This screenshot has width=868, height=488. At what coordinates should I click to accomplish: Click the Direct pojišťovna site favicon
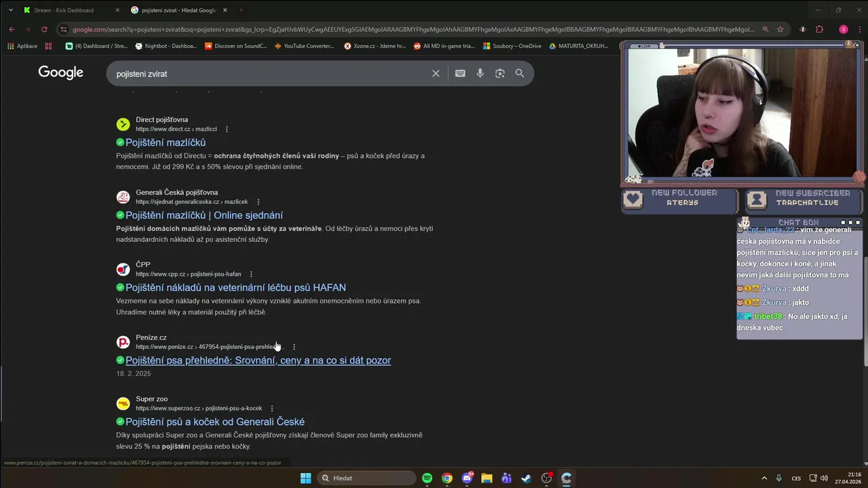pyautogui.click(x=123, y=124)
